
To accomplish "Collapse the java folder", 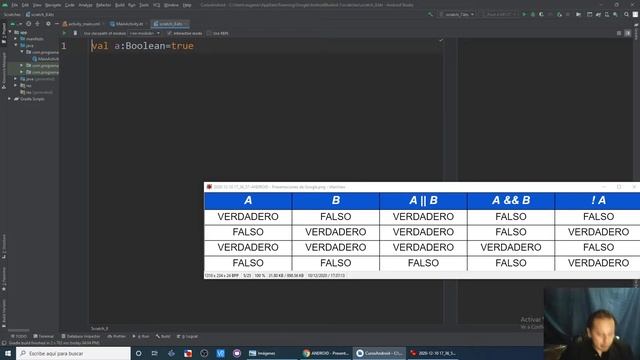I will pyautogui.click(x=16, y=45).
